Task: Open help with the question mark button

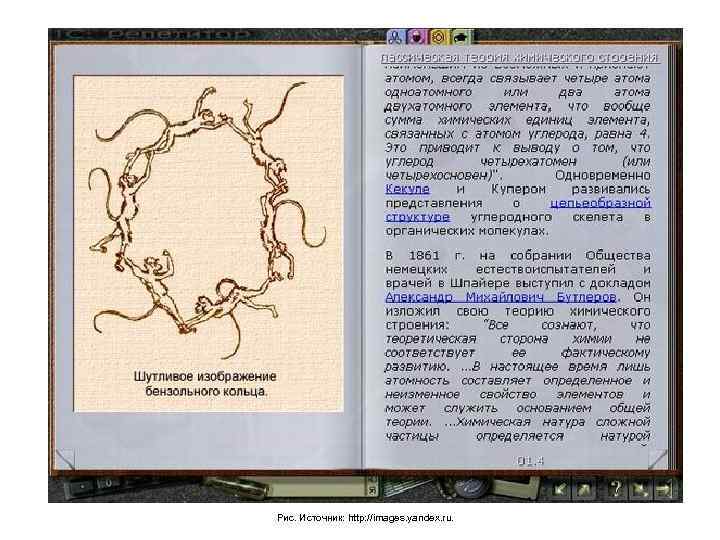Action: tap(616, 489)
